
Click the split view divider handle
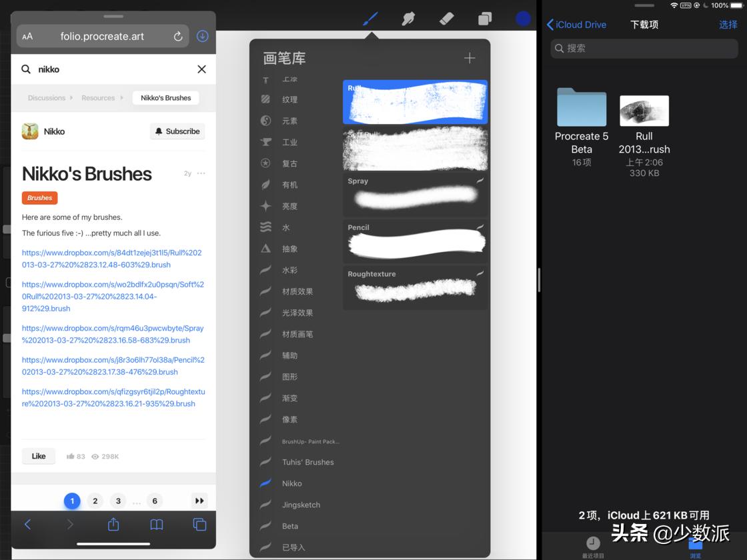(539, 280)
